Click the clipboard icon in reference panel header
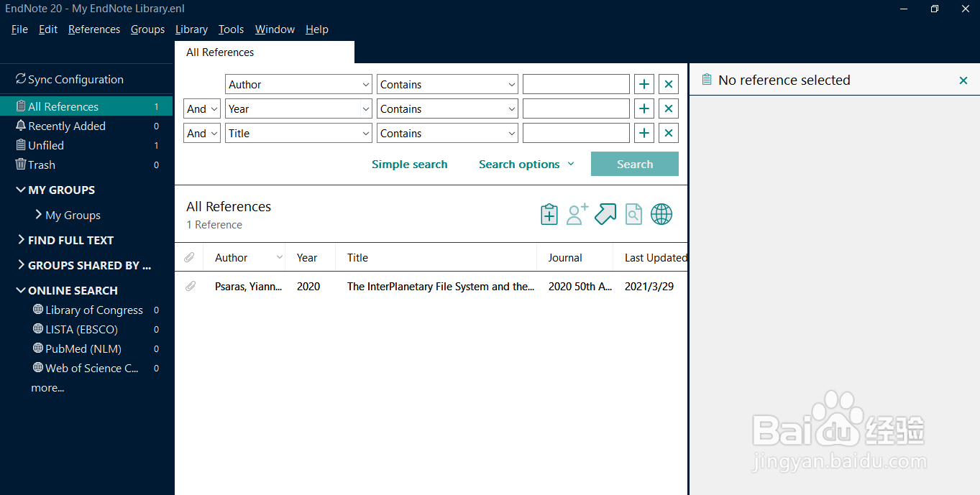 tap(707, 80)
